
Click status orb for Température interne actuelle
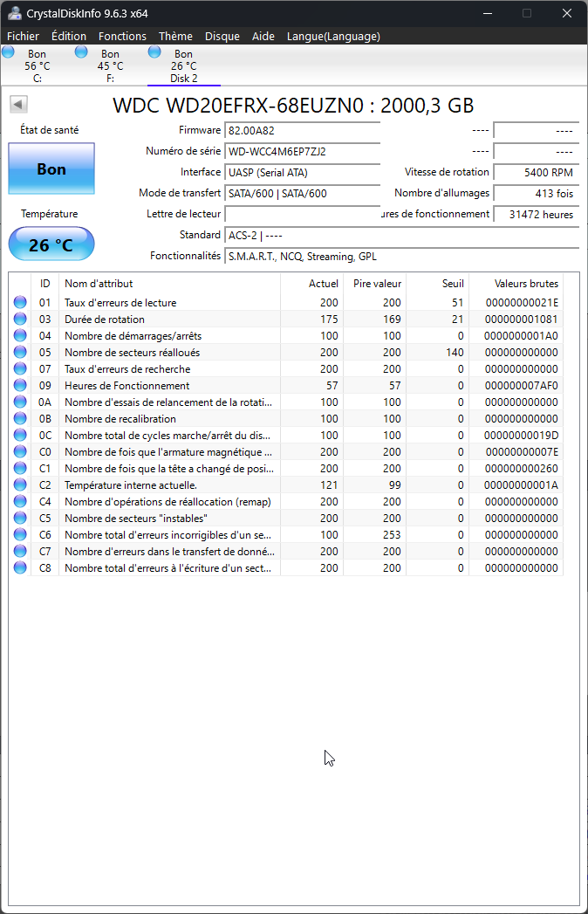[x=19, y=485]
